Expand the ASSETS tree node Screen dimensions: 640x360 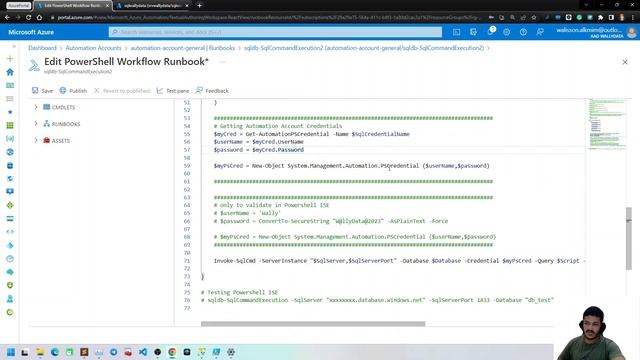click(x=36, y=140)
